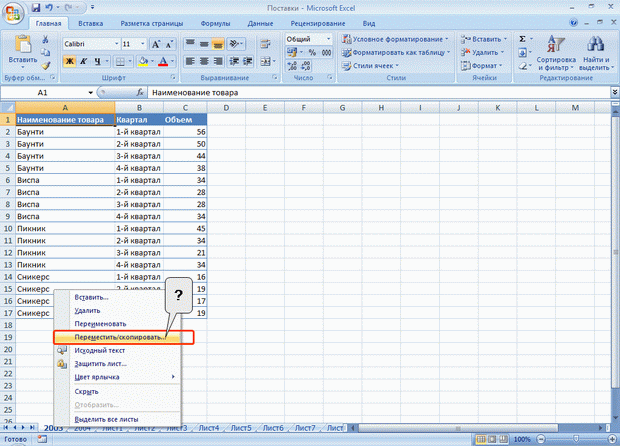The image size is (620, 446).
Task: Open the Excel Help question icon
Action: point(573,23)
